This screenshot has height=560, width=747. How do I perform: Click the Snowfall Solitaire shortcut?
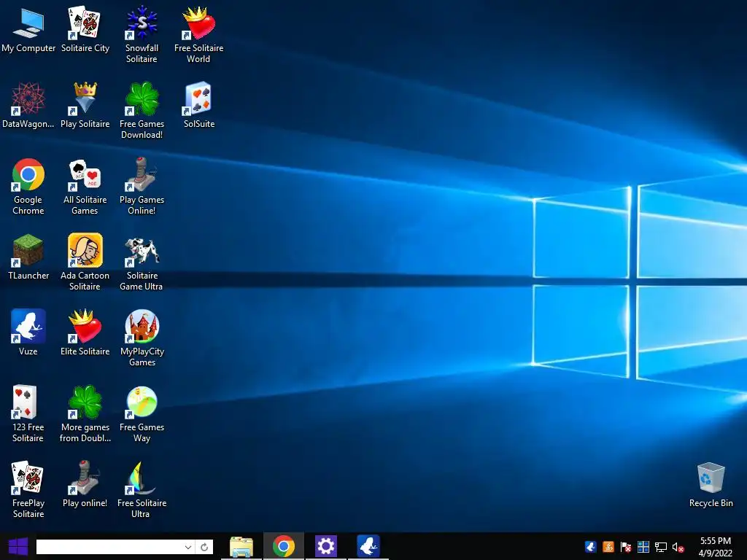142,34
